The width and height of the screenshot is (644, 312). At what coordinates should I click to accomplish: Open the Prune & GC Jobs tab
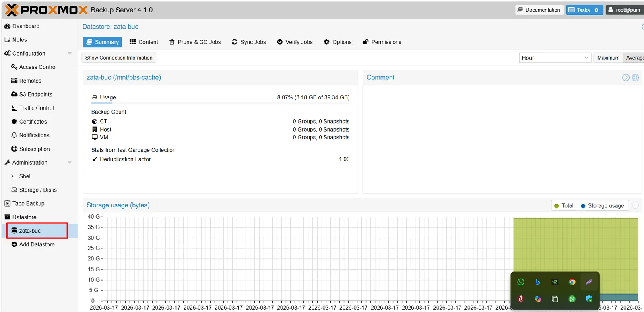pyautogui.click(x=195, y=42)
